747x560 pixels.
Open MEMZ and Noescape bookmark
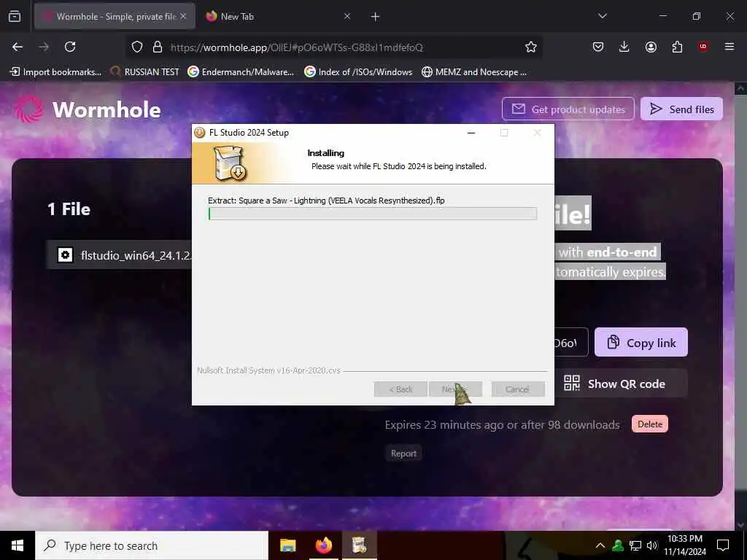click(x=474, y=72)
